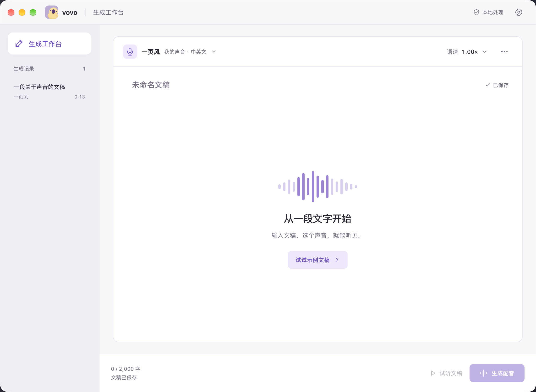Screen dimensions: 536x392
Task: Edit the 未命名文稿 title field
Action: pos(151,85)
